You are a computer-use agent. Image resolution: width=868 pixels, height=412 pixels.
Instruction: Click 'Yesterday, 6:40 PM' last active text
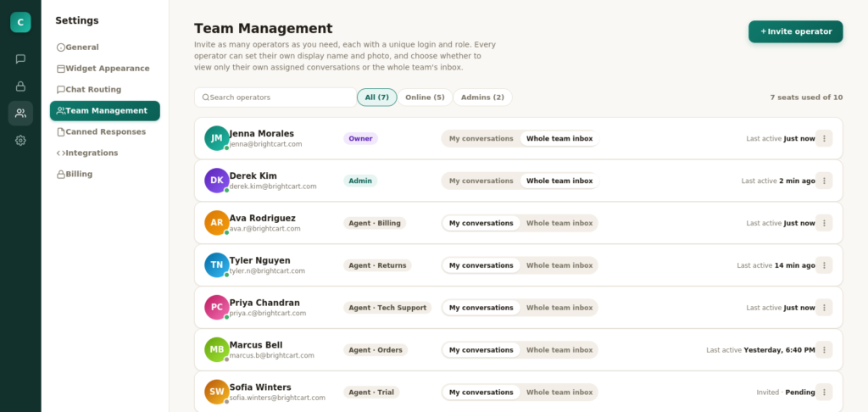[x=780, y=350]
